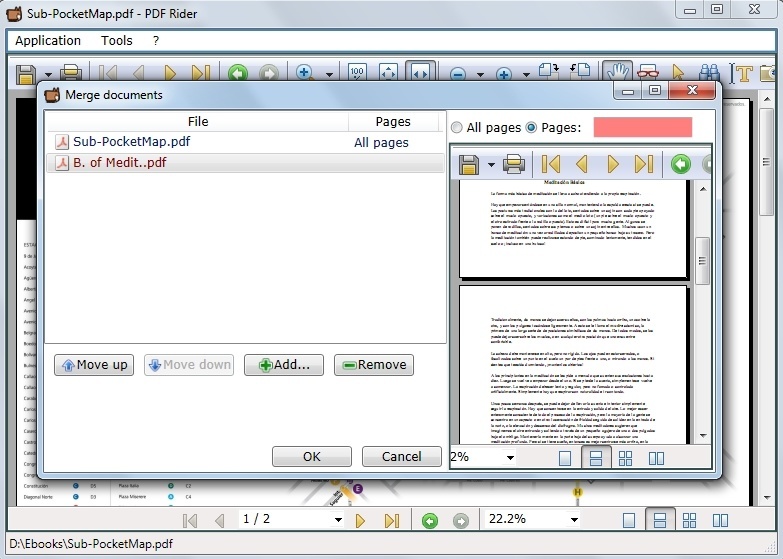Screen dimensions: 783x559
Task: Click the Pages column header
Action: 393,121
